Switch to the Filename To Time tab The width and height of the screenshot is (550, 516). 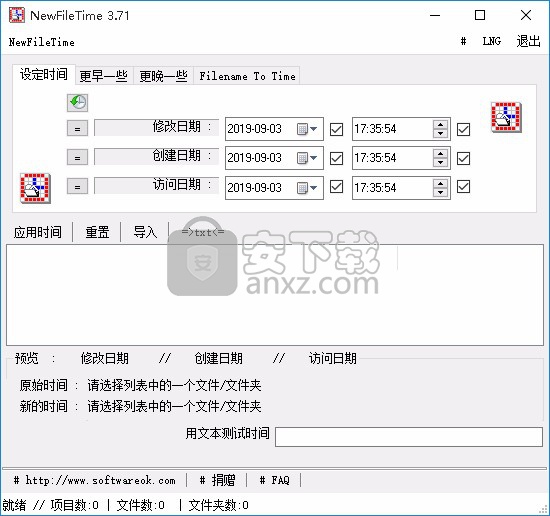[247, 76]
